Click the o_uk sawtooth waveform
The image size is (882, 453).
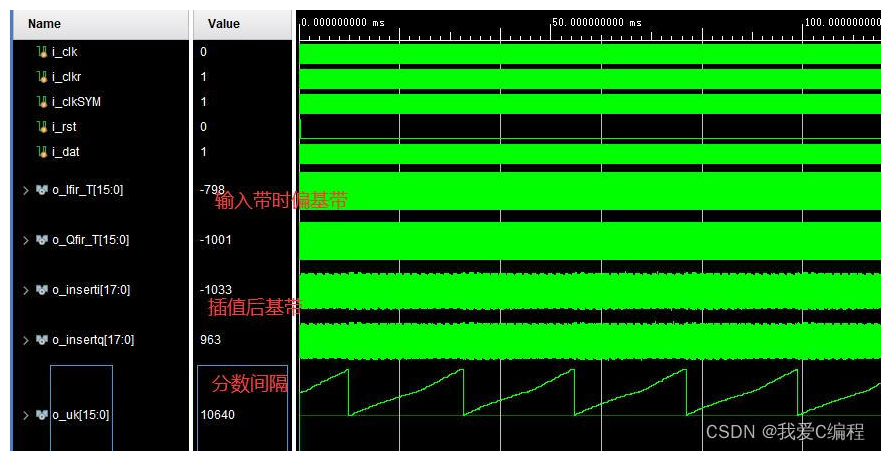click(x=590, y=392)
